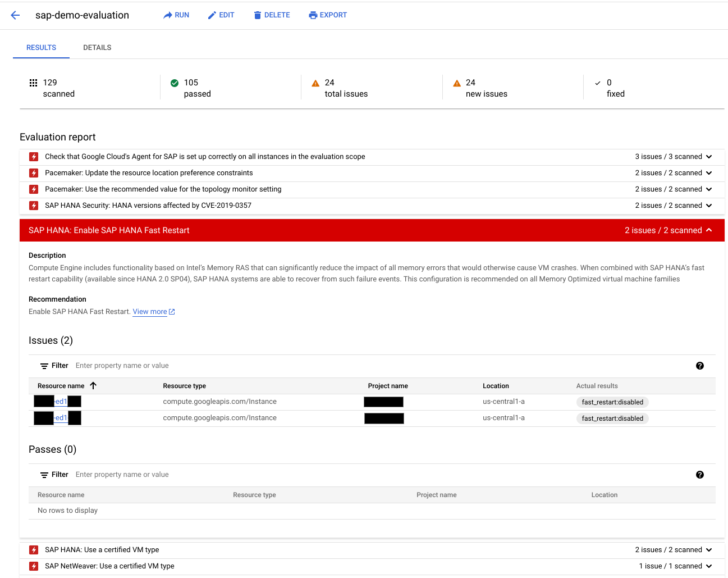Open help icon for the Passes filter
Viewport: 728px width, 578px height.
[x=700, y=475]
